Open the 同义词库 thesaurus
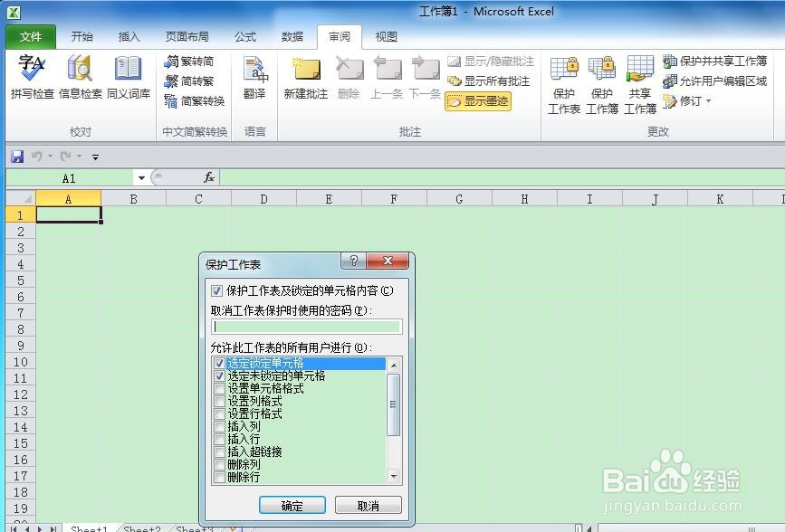 (x=129, y=78)
